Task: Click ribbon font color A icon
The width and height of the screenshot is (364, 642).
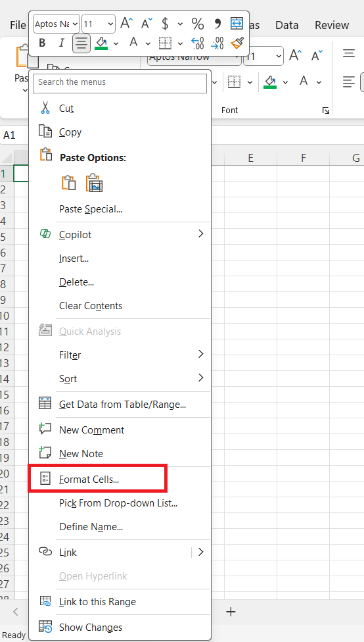Action: (x=304, y=81)
